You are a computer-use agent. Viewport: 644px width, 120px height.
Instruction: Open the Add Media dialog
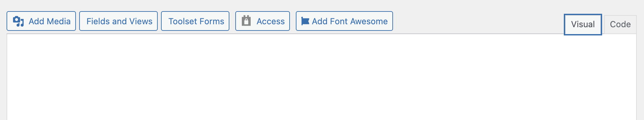pos(41,21)
